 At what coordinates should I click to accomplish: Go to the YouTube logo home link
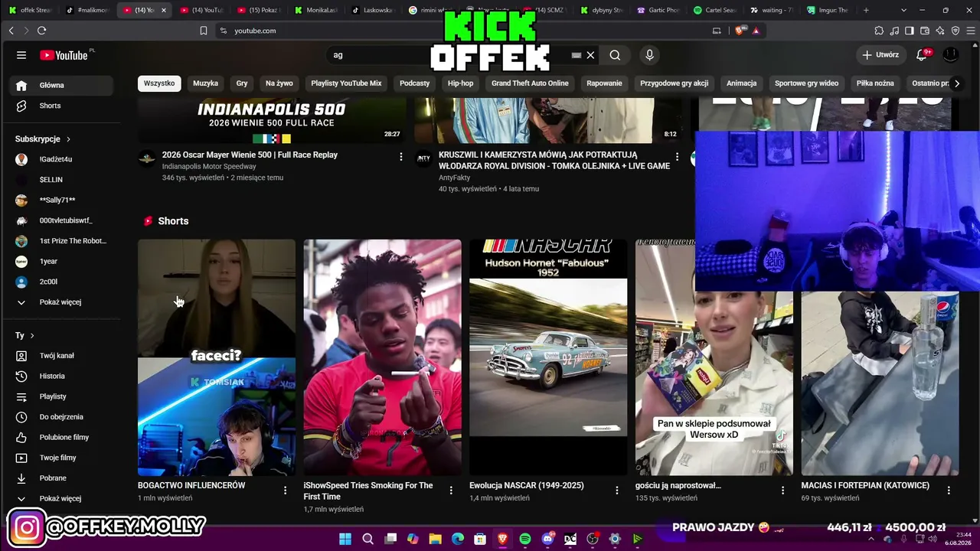coord(64,55)
